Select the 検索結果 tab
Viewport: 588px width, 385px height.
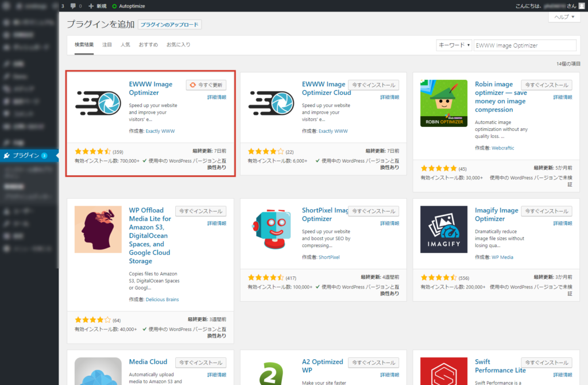(x=84, y=45)
